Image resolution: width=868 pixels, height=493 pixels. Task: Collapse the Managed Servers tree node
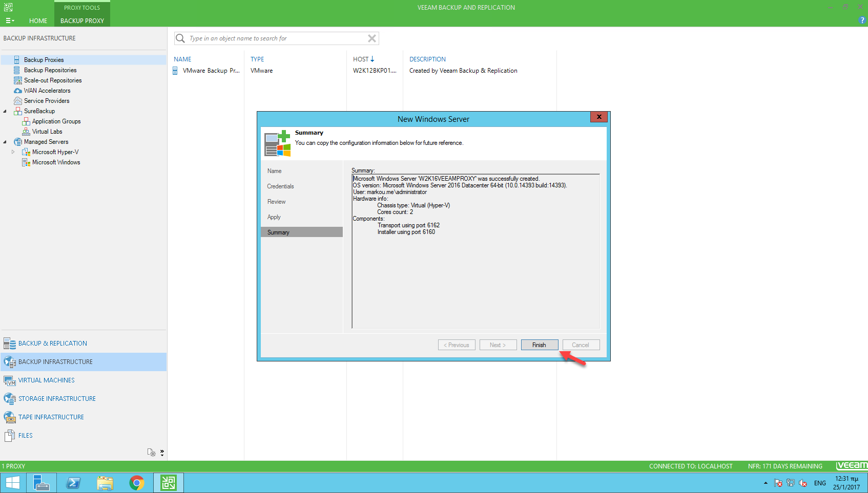tap(5, 142)
